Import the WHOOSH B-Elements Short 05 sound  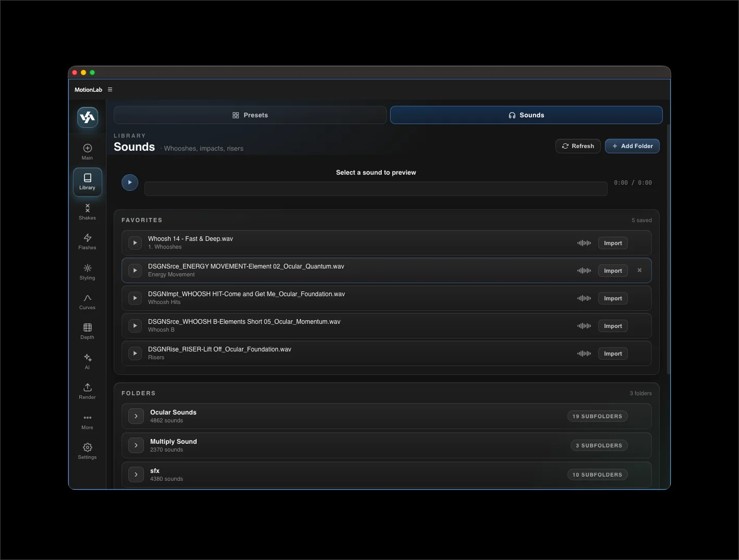(613, 326)
